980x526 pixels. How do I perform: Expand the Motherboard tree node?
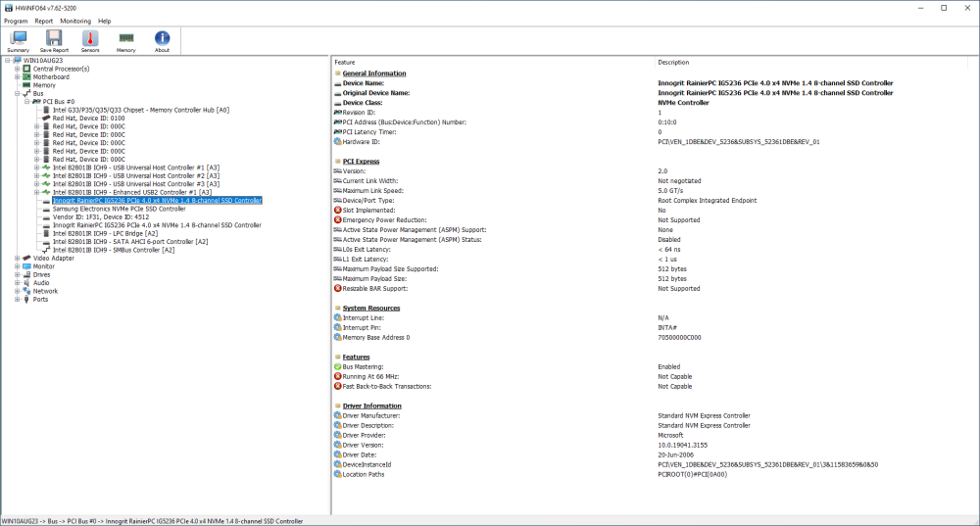click(18, 76)
